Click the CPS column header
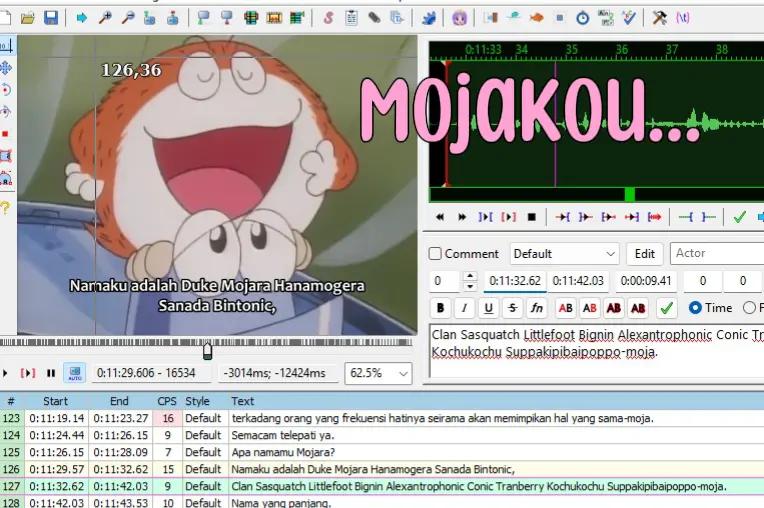The height and width of the screenshot is (508, 764). tap(167, 401)
